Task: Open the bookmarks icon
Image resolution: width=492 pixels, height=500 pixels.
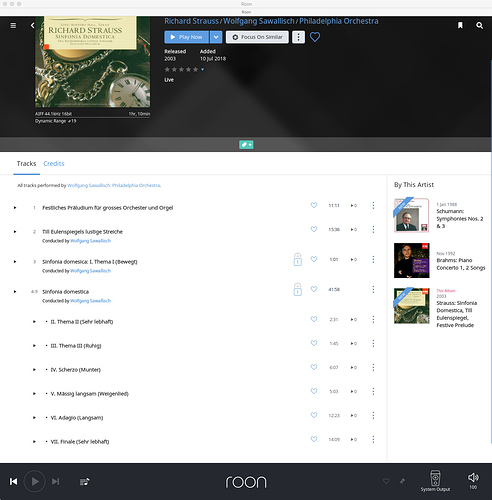Action: tap(460, 25)
